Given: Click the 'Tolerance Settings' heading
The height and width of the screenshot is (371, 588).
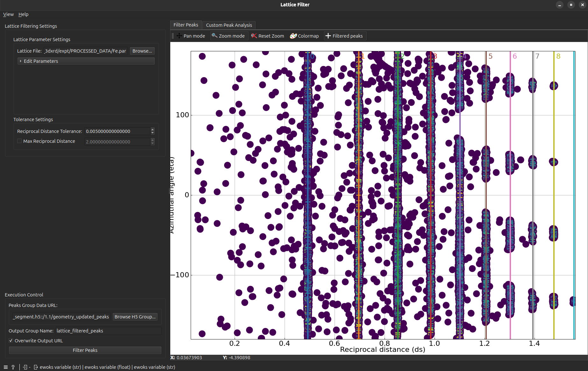Looking at the screenshot, I should (x=33, y=120).
